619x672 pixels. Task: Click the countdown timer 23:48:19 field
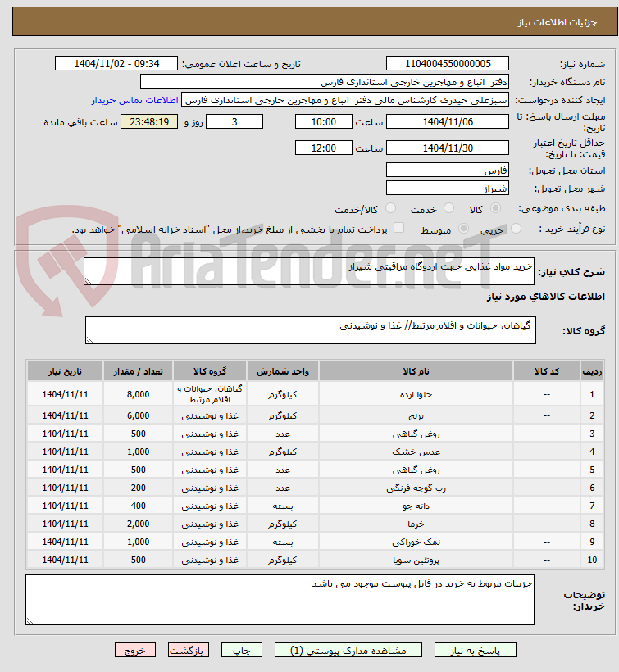[149, 122]
